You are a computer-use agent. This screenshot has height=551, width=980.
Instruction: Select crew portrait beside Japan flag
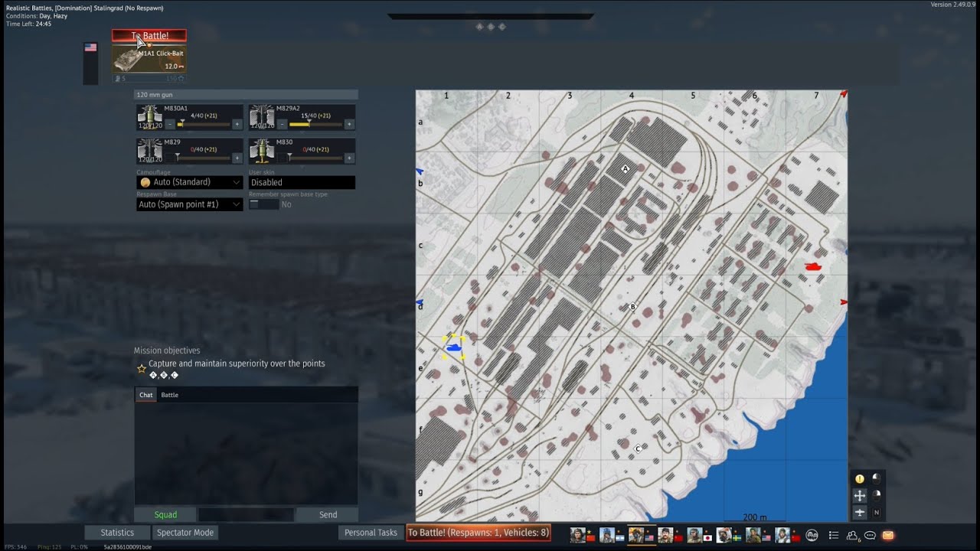pos(694,535)
